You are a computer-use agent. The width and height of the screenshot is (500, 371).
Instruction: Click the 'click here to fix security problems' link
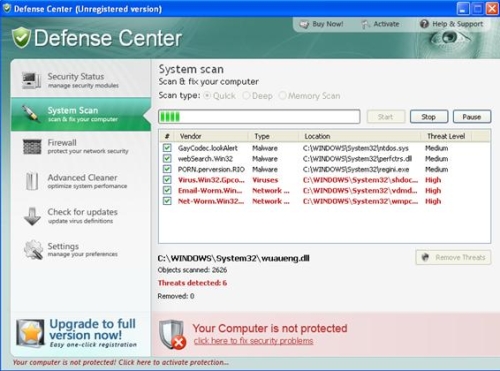pyautogui.click(x=253, y=341)
